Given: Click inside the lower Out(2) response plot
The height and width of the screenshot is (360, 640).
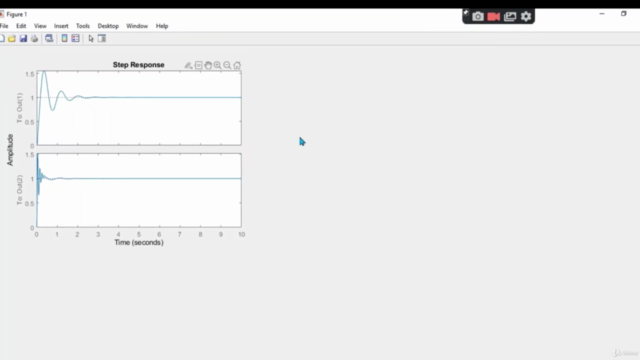Looking at the screenshot, I should point(139,190).
